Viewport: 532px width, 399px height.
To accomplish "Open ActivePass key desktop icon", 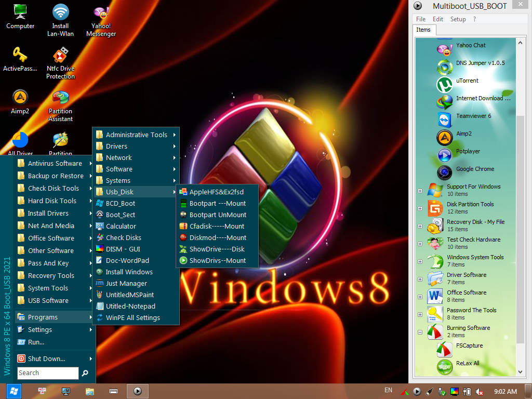I will [20, 59].
